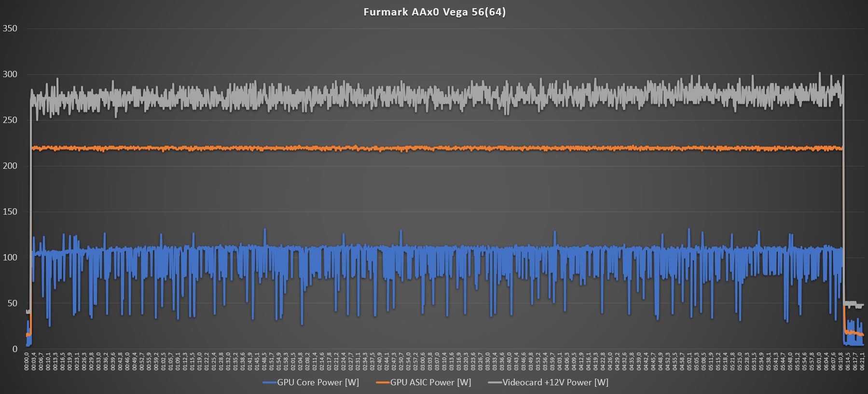This screenshot has height=394, width=868.
Task: Select the Videocard +12V Power [W] legend entry
Action: (x=548, y=382)
